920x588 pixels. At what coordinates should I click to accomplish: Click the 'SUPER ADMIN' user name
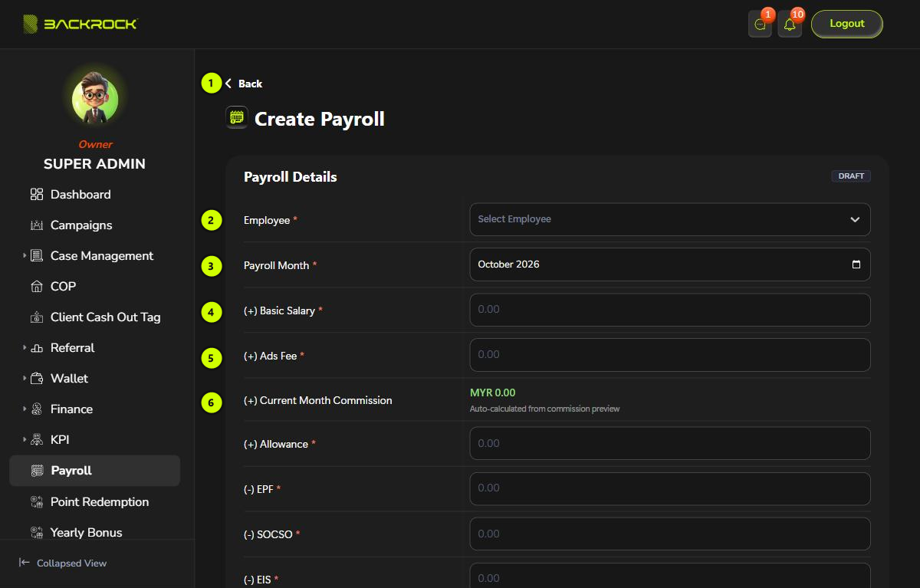click(94, 163)
